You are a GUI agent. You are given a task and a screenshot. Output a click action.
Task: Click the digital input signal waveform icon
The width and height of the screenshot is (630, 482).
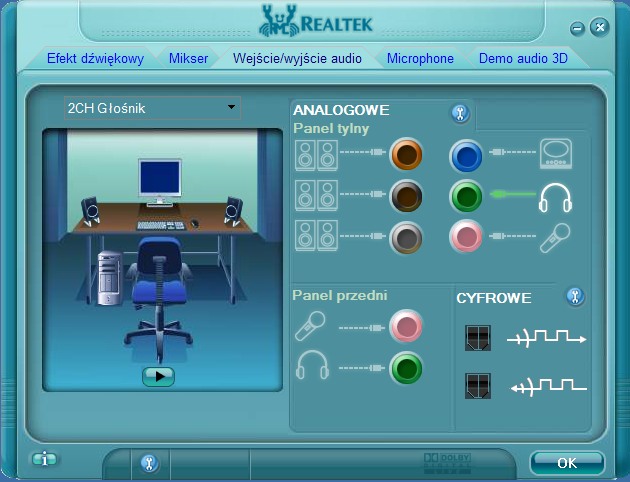click(x=548, y=387)
